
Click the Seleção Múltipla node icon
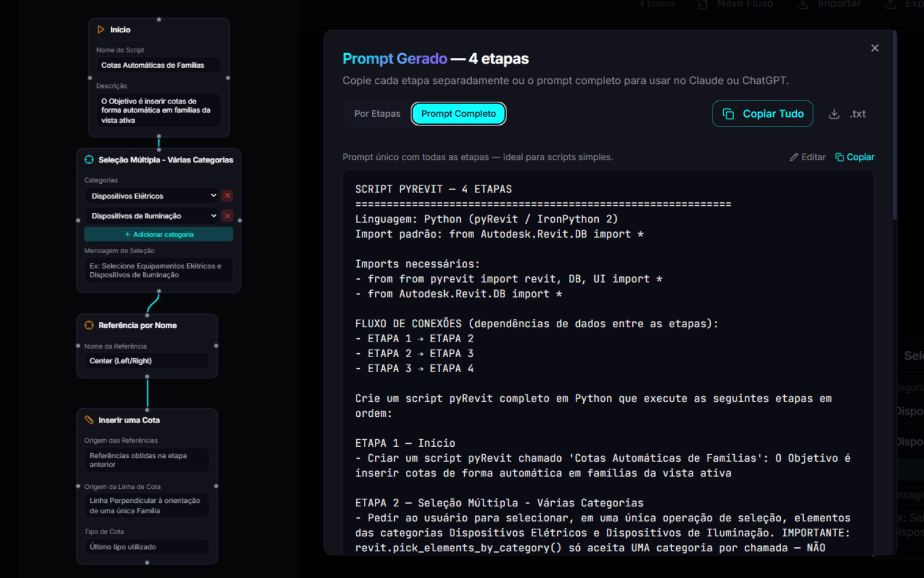(89, 160)
